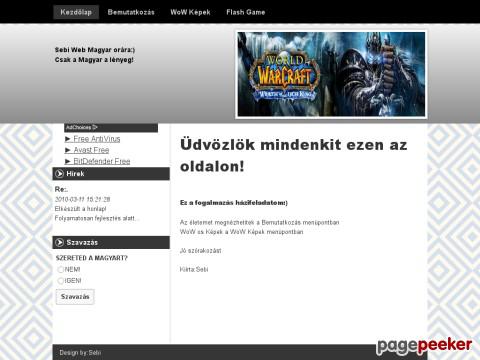Open the Free AntiVirus ad link
The width and height of the screenshot is (480, 360).
[97, 139]
